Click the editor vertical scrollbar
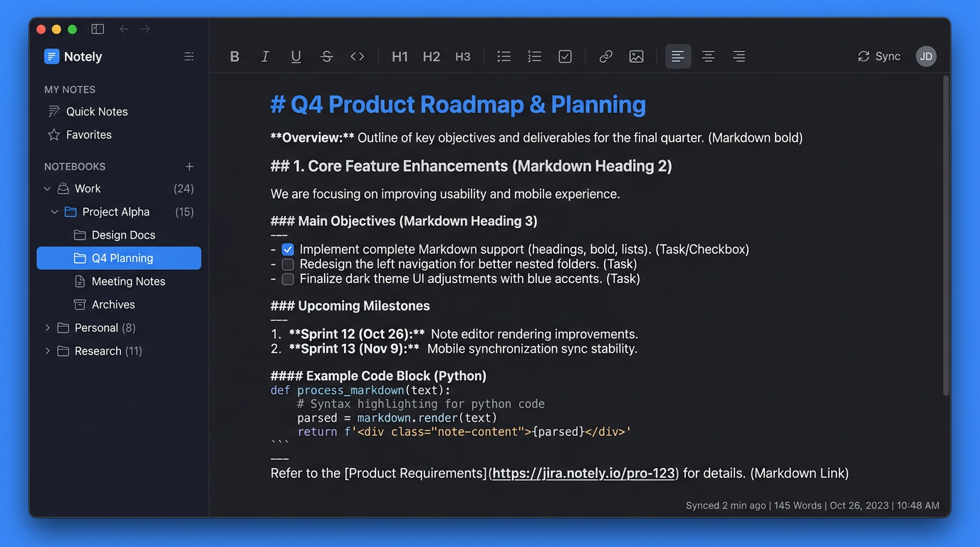 [946, 235]
